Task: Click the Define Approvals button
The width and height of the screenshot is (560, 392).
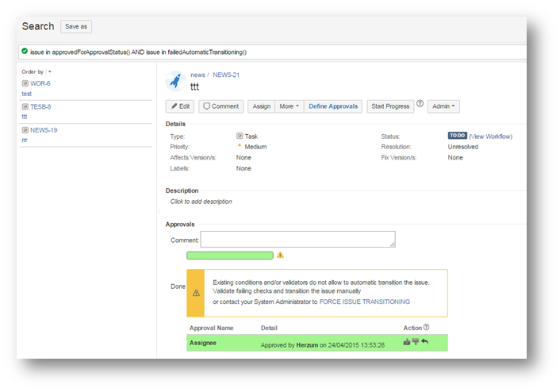Action: pos(333,106)
